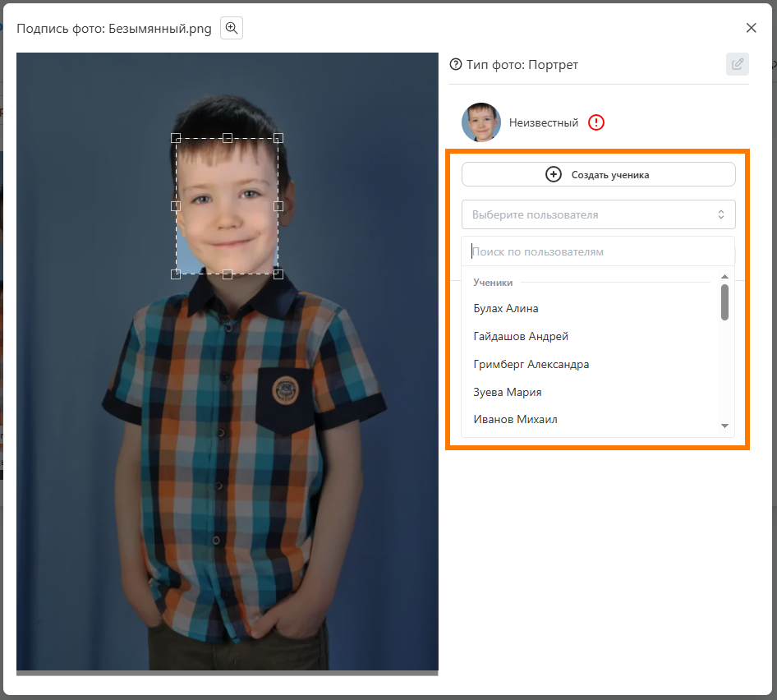Image resolution: width=777 pixels, height=700 pixels.
Task: Select Иванов Михаил in the dropdown list
Action: [x=516, y=420]
